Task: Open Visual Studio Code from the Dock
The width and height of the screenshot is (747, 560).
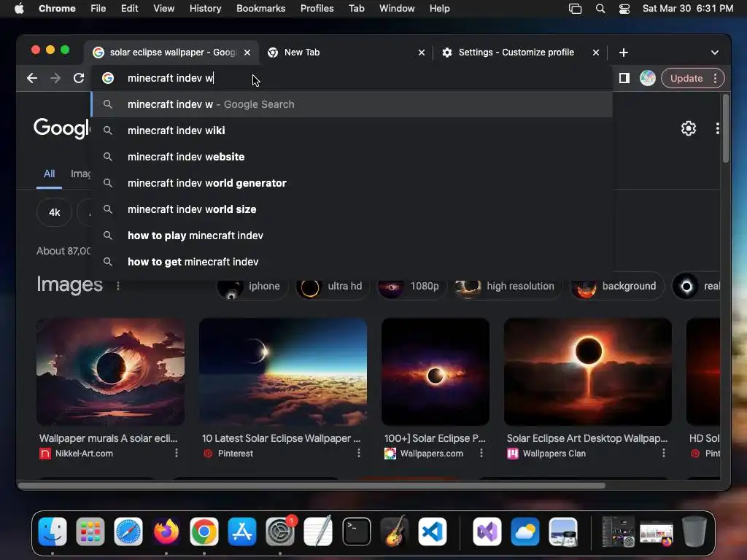Action: (x=433, y=532)
